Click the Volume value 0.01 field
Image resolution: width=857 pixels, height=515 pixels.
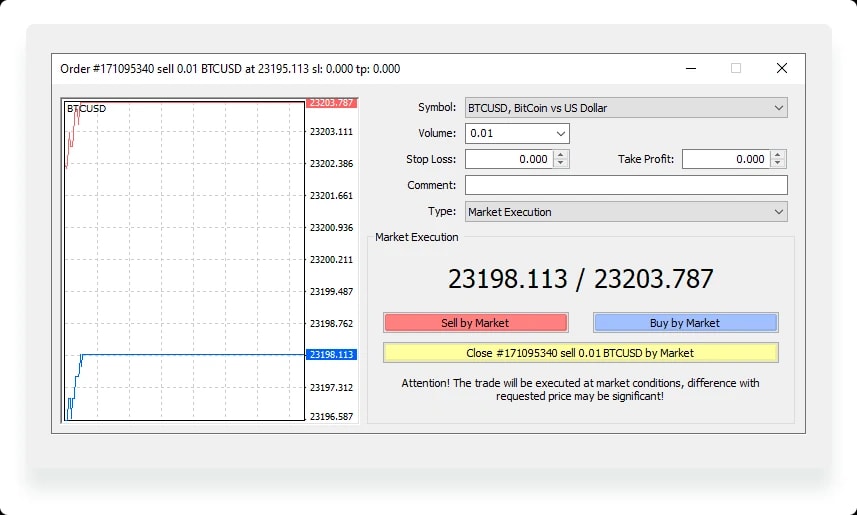click(509, 133)
